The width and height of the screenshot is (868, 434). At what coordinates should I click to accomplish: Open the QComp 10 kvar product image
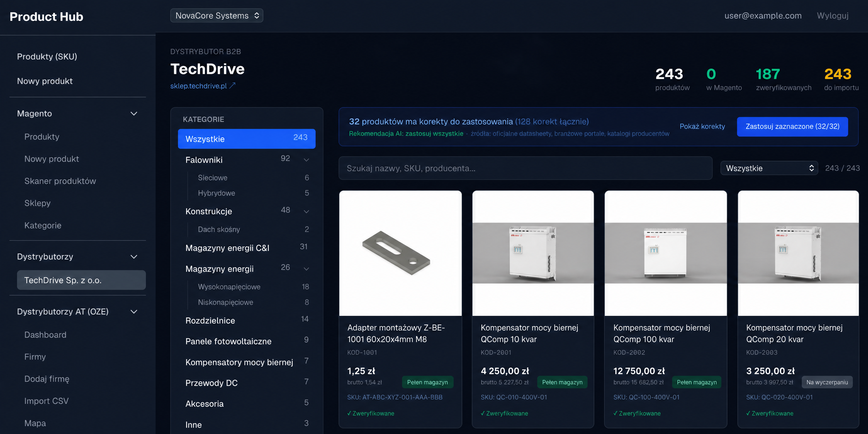pyautogui.click(x=533, y=253)
